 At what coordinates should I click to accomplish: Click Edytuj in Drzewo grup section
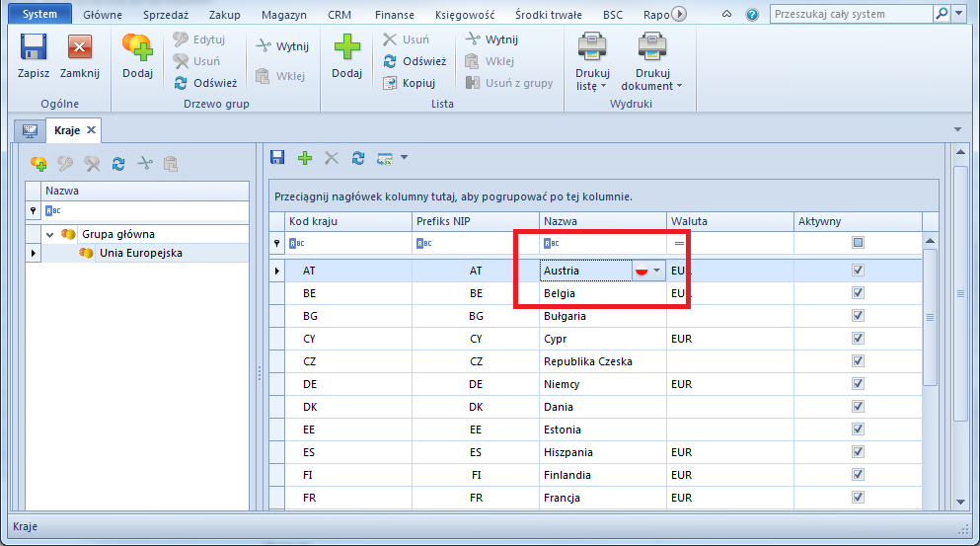click(199, 39)
